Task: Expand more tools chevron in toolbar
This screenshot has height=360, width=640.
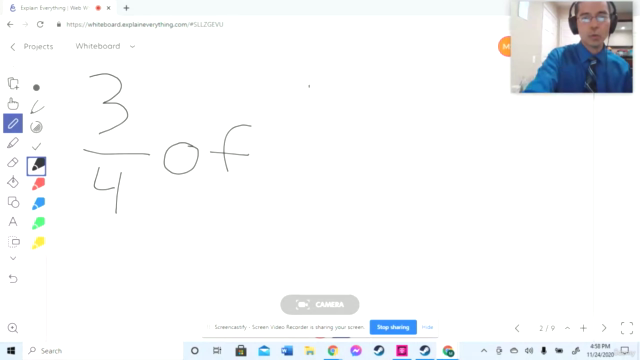Action: pyautogui.click(x=13, y=258)
